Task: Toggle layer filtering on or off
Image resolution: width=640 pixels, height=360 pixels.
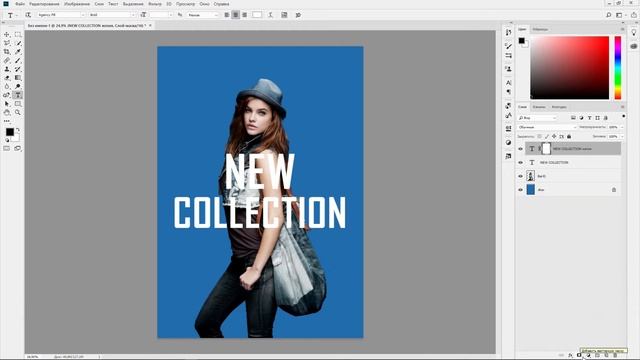Action: 623,117
